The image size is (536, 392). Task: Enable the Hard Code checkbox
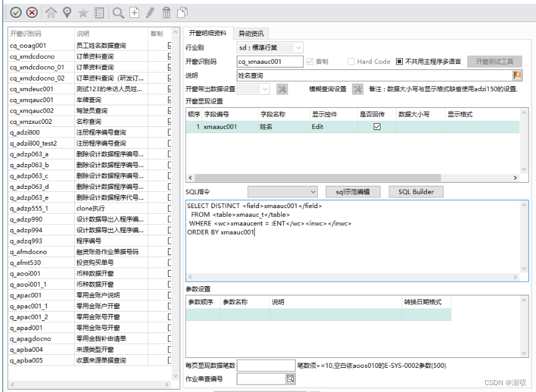351,61
